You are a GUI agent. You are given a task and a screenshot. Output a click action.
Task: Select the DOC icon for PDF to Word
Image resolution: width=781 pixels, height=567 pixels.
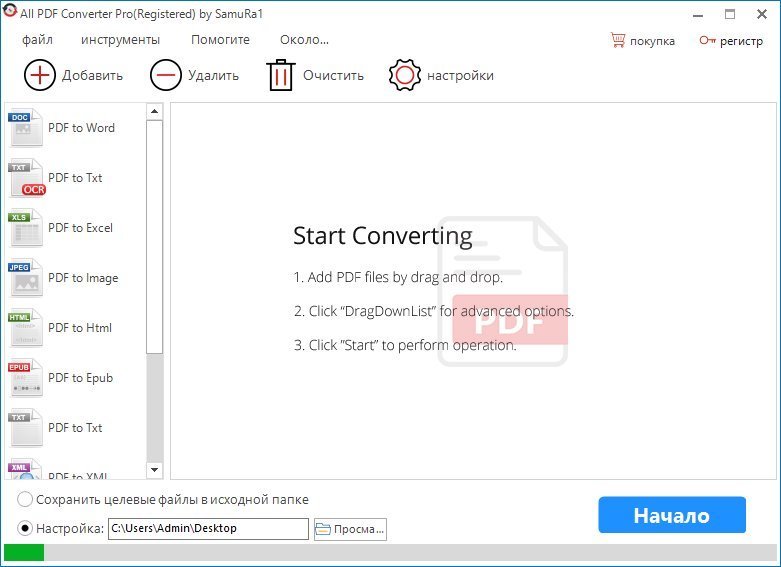pos(25,128)
